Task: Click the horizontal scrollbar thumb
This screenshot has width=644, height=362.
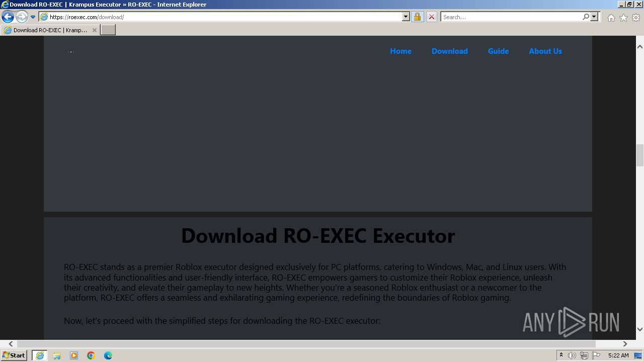Action: click(306, 344)
